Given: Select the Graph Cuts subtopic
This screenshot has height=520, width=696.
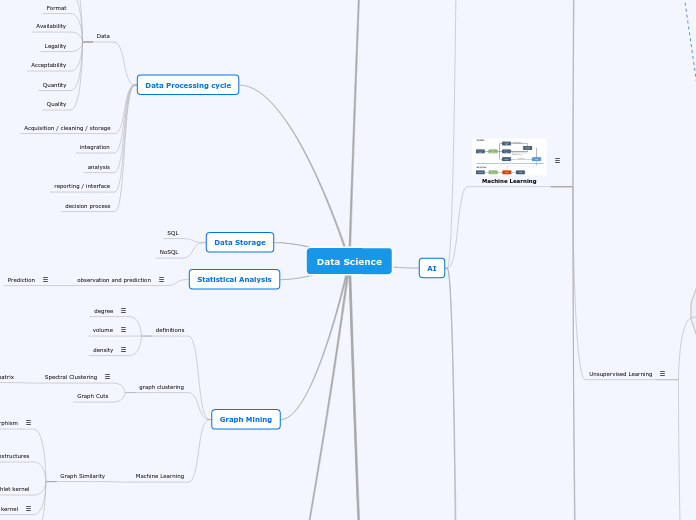Looking at the screenshot, I should coord(93,396).
